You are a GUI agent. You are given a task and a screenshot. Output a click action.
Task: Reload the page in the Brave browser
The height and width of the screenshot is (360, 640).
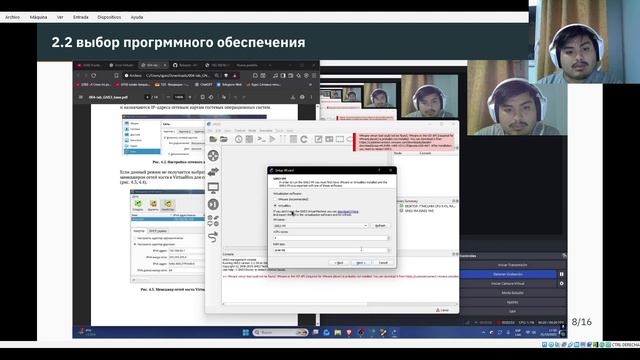tap(94, 76)
